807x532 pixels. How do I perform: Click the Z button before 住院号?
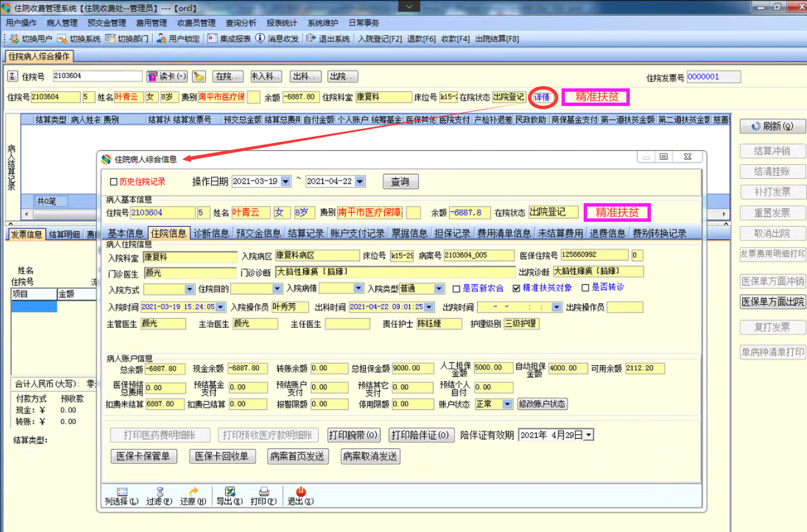(x=13, y=77)
